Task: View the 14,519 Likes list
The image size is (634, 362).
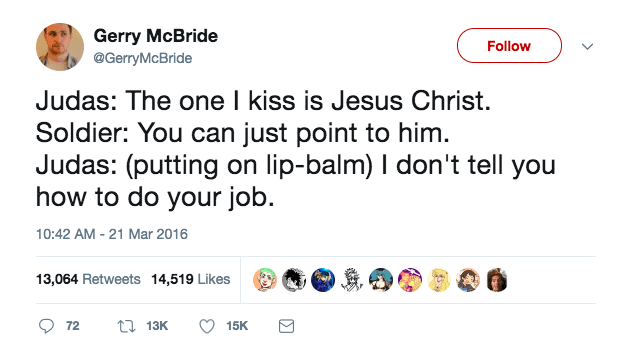Action: [x=190, y=279]
